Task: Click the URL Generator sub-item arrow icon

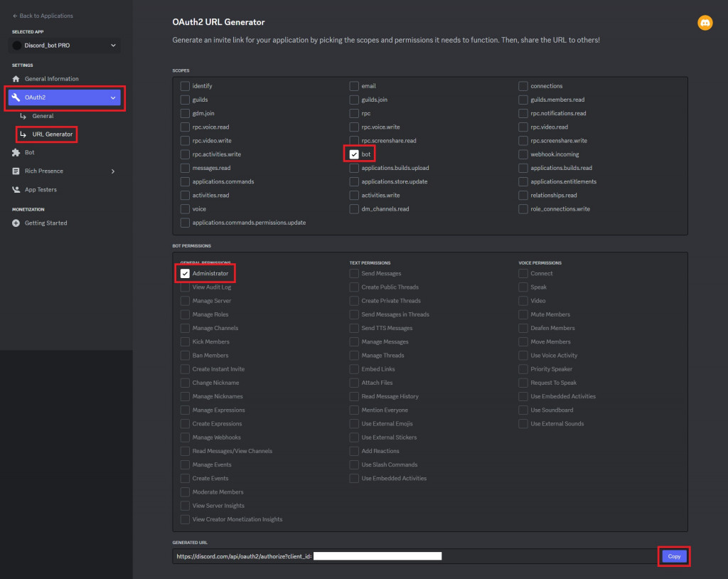Action: 23,134
